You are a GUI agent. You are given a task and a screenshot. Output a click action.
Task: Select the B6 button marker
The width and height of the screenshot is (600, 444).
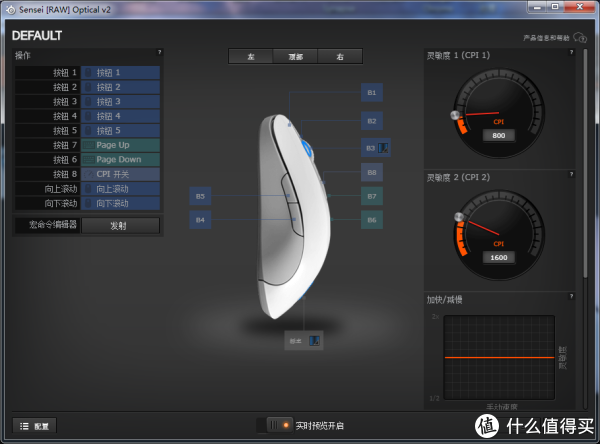coord(372,220)
